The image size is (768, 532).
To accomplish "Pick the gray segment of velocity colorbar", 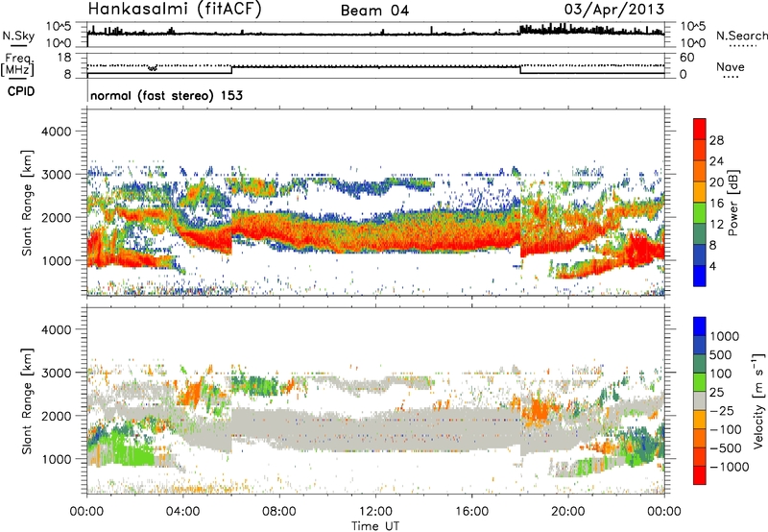I will click(x=700, y=401).
